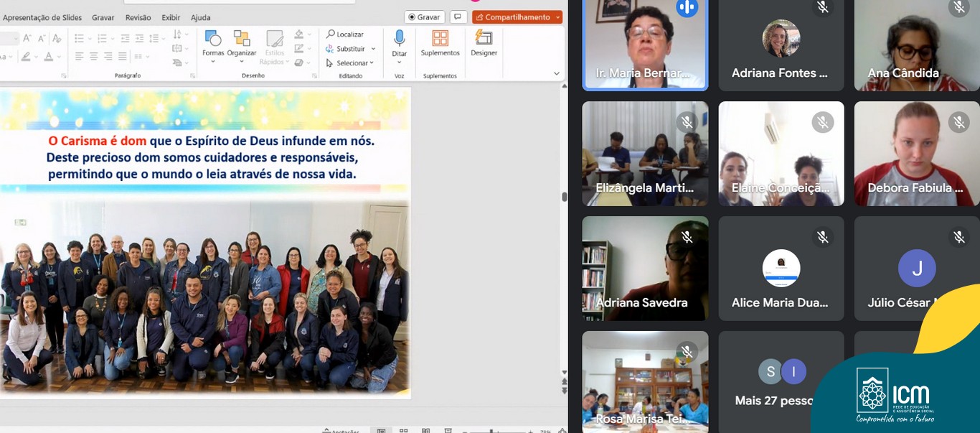Open the Revisão ribbon tab
Screen dimensions: 980x433
pyautogui.click(x=138, y=17)
